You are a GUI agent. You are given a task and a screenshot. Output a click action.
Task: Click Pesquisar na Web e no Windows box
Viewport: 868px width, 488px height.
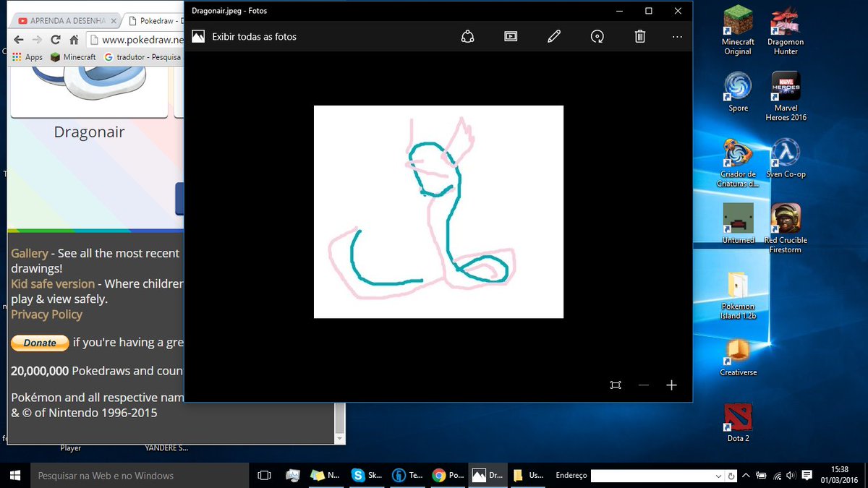(138, 475)
